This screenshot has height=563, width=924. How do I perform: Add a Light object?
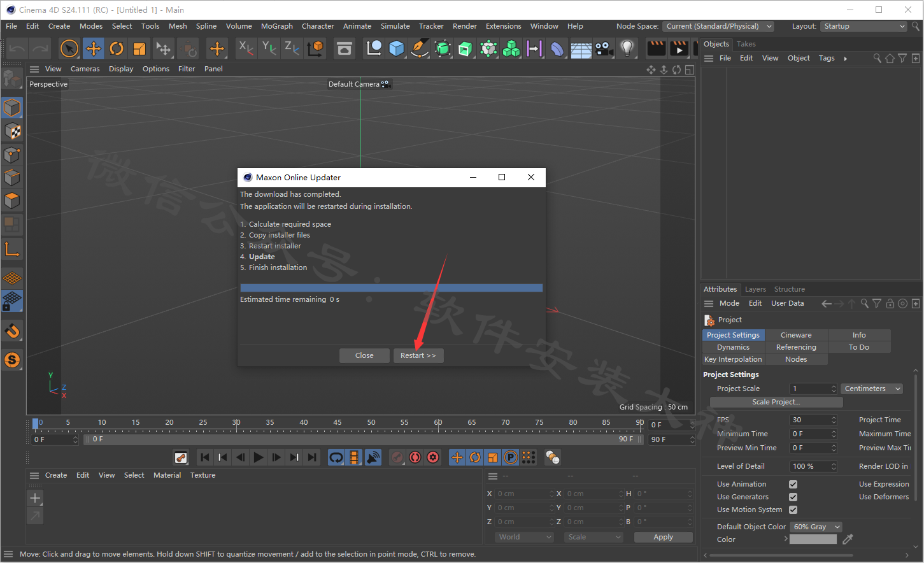pyautogui.click(x=627, y=48)
